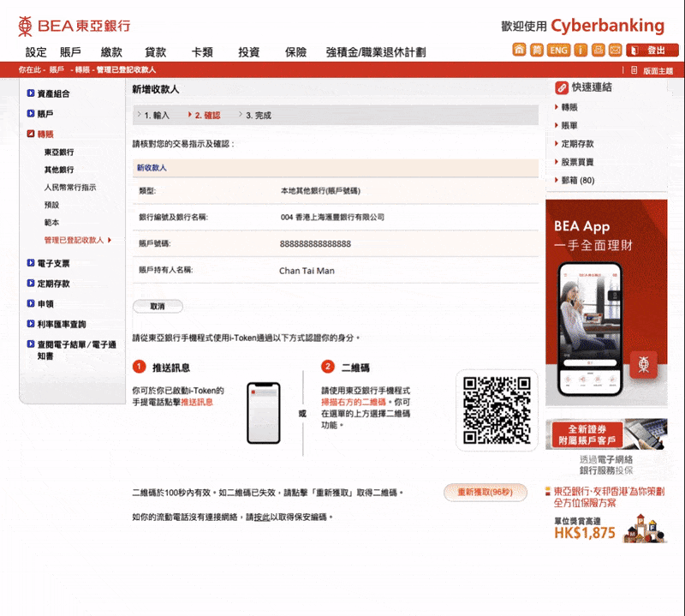The width and height of the screenshot is (685, 616).
Task: Click step 3. 完成 in progress bar
Action: tap(259, 116)
